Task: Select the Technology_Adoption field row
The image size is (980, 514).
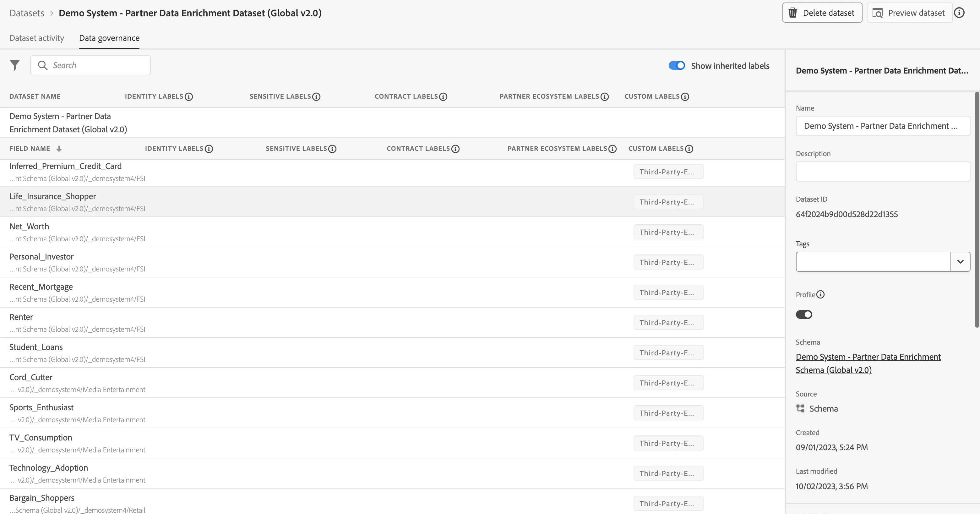Action: [392, 473]
